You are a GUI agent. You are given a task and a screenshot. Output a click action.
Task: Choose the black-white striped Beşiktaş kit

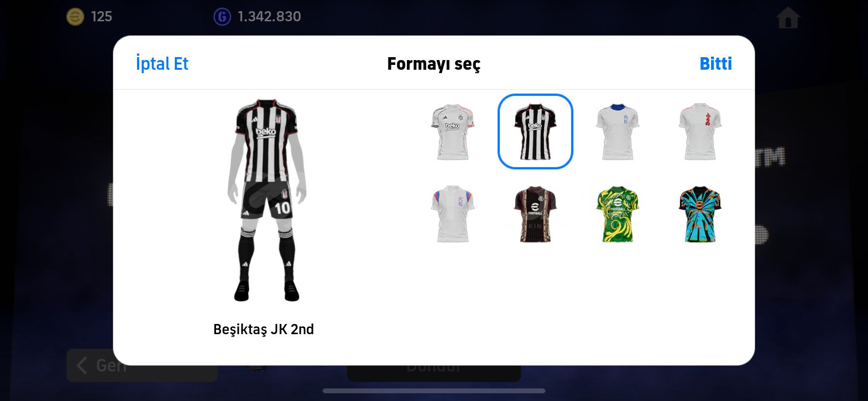pos(535,132)
